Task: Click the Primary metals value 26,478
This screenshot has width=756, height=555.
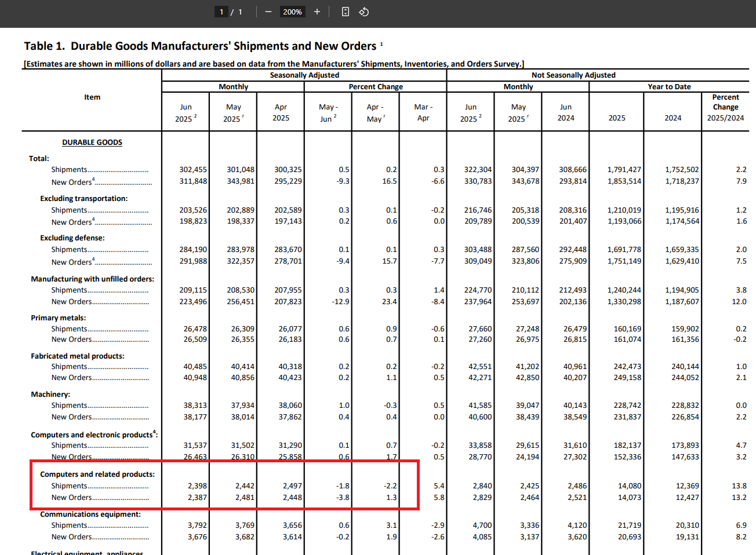Action: [195, 329]
